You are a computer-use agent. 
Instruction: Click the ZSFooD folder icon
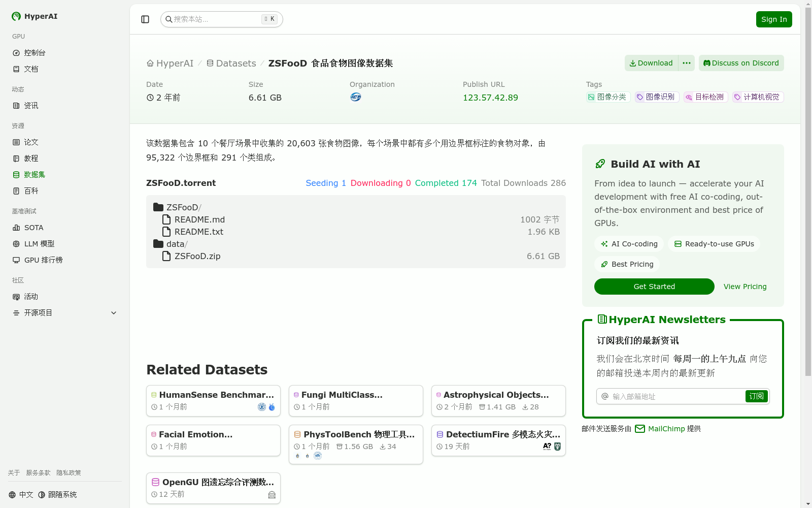158,207
